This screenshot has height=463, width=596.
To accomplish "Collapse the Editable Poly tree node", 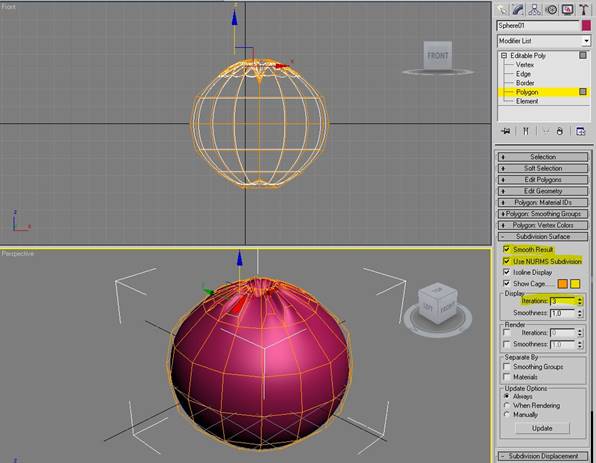I will (504, 55).
